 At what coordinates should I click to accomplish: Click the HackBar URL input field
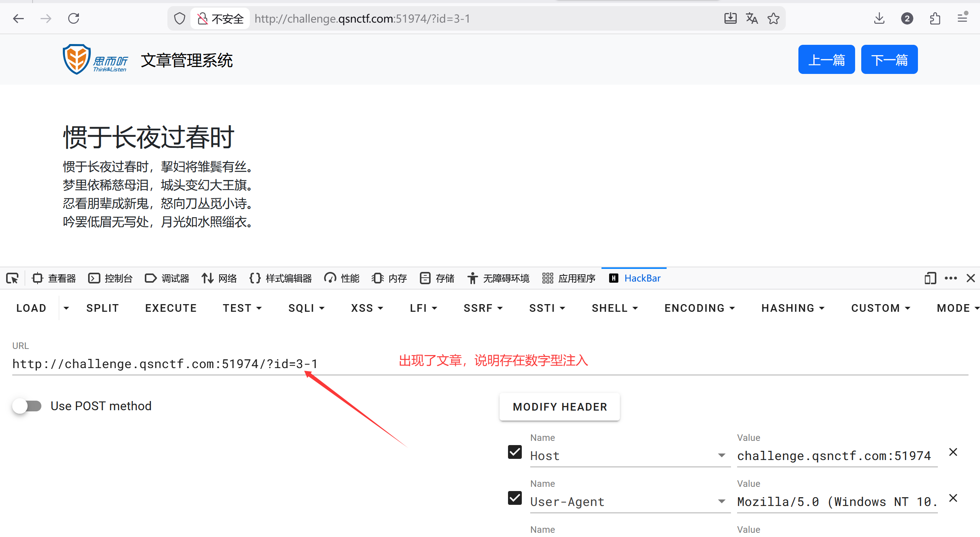coord(165,364)
